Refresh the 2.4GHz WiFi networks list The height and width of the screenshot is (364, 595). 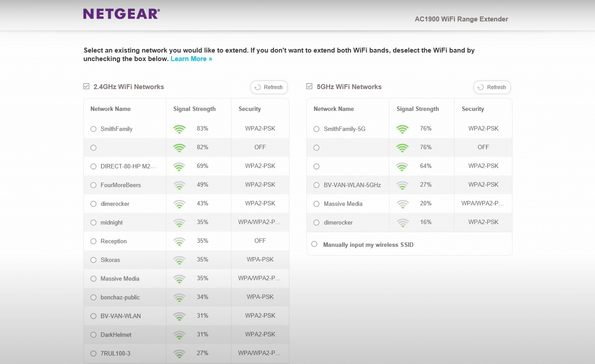[x=269, y=87]
